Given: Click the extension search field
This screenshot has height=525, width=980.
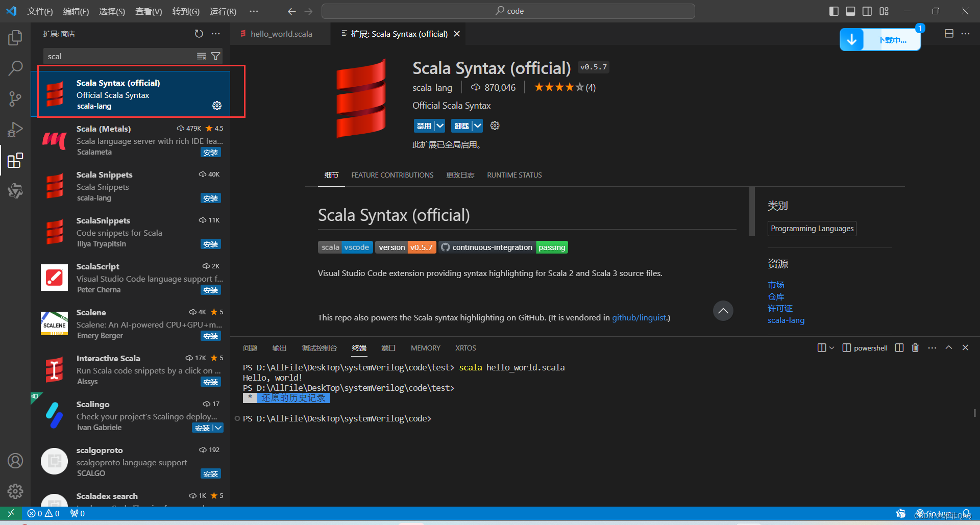Looking at the screenshot, I should coord(120,56).
